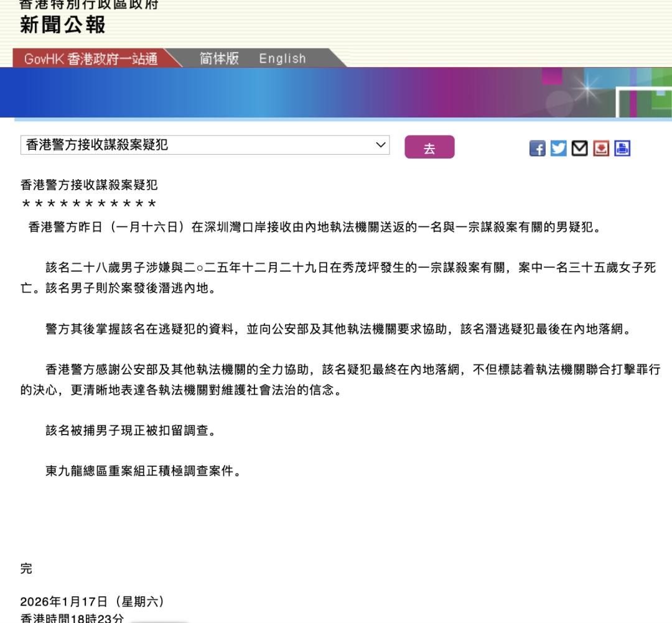The image size is (672, 623).
Task: Click the paragraph mentioning 深圳灣口岸
Action: [315, 227]
